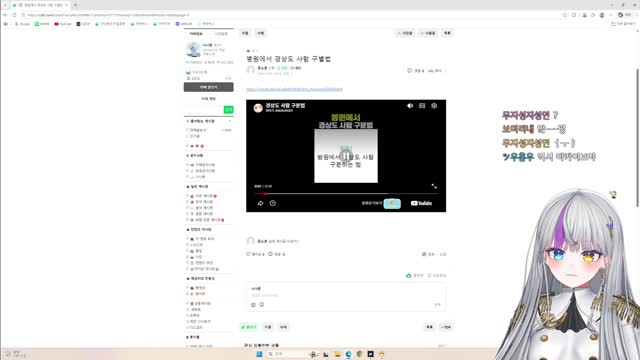Bookmark this page with the star icon

pos(564,15)
